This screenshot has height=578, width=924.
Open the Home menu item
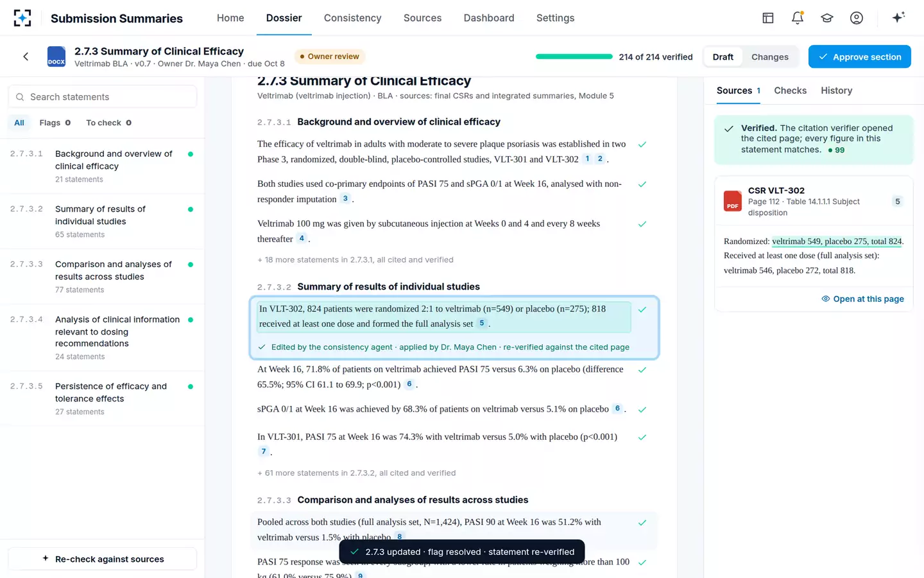point(230,18)
